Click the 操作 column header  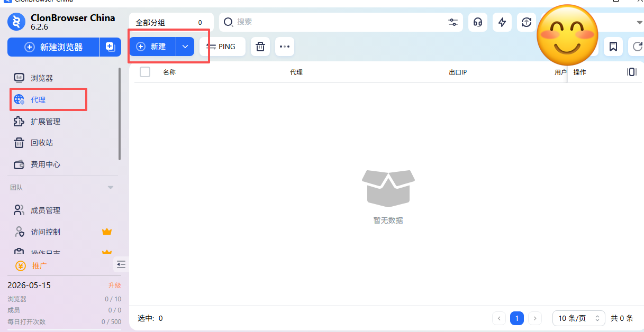pos(580,72)
